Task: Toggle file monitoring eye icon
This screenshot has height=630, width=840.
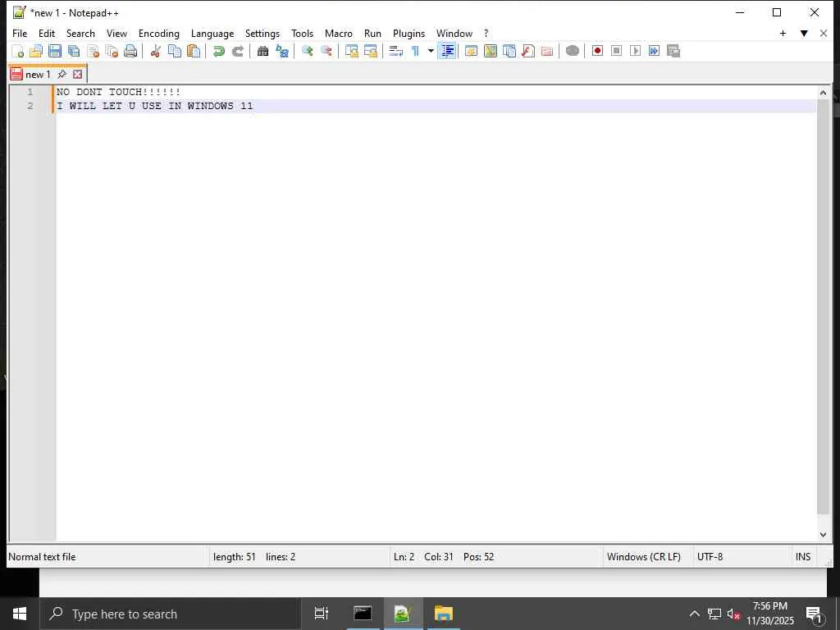Action: [572, 51]
